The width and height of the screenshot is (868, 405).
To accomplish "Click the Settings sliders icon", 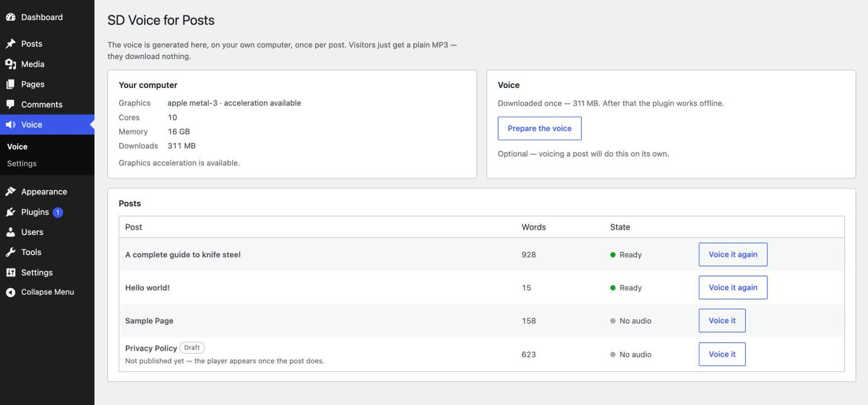I will [10, 272].
